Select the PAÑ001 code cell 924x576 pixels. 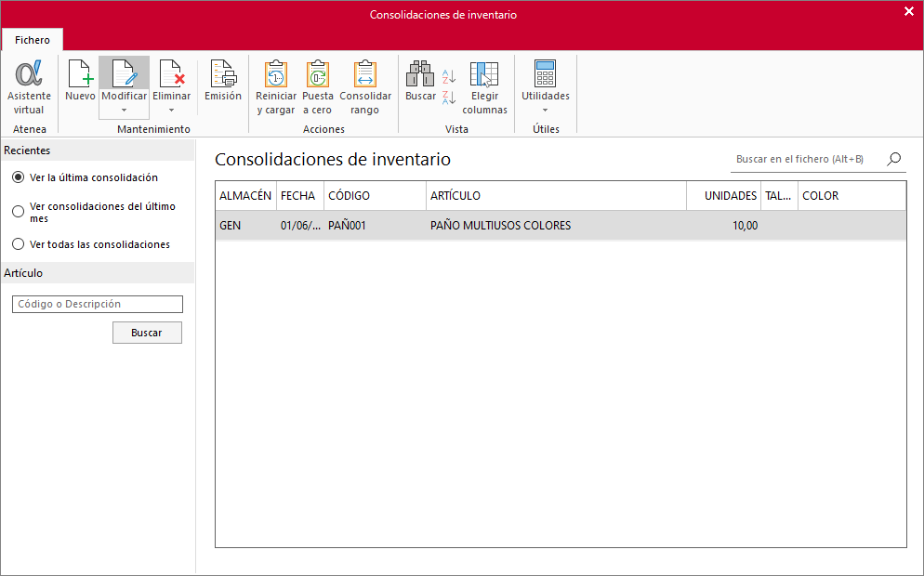pyautogui.click(x=375, y=226)
